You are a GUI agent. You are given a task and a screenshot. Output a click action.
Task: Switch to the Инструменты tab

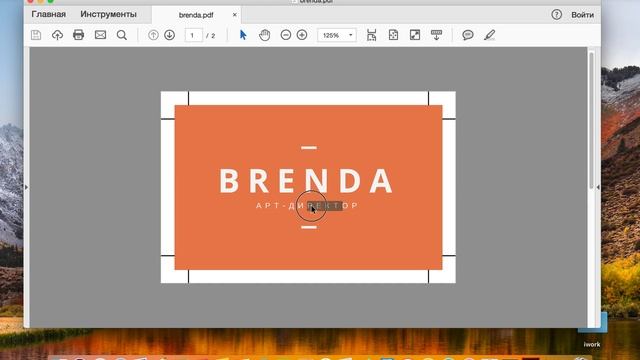[108, 14]
